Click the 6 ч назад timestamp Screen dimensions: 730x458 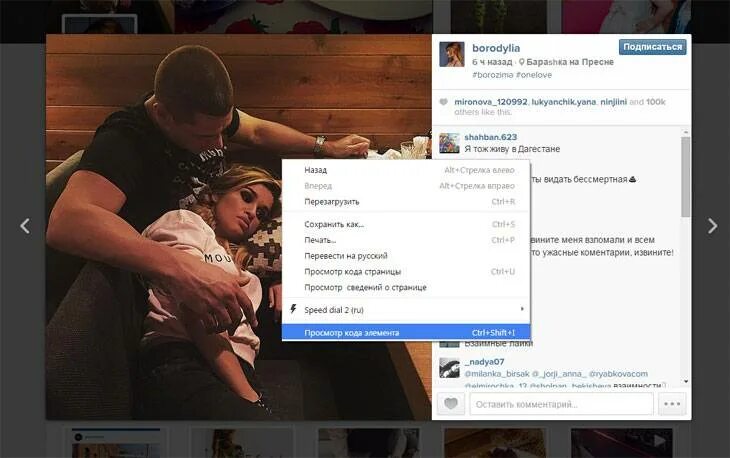(x=492, y=62)
